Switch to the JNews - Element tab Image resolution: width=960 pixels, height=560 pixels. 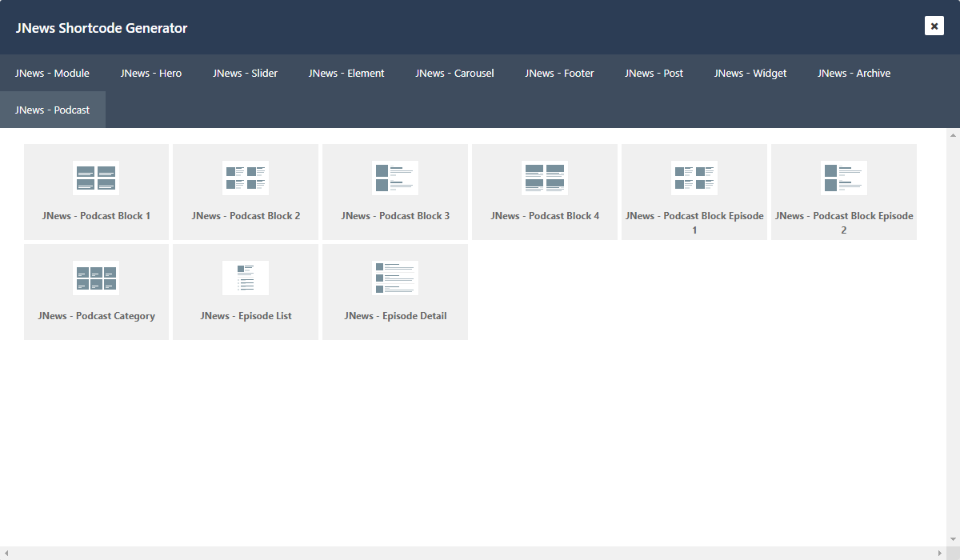click(x=346, y=73)
